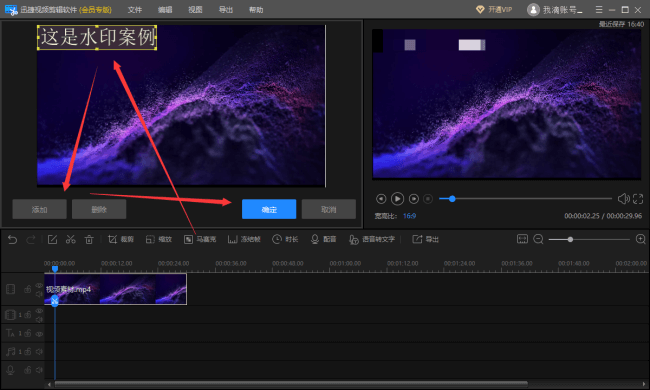
Task: Mute the picture-in-picture track speaker
Action: click(39, 320)
